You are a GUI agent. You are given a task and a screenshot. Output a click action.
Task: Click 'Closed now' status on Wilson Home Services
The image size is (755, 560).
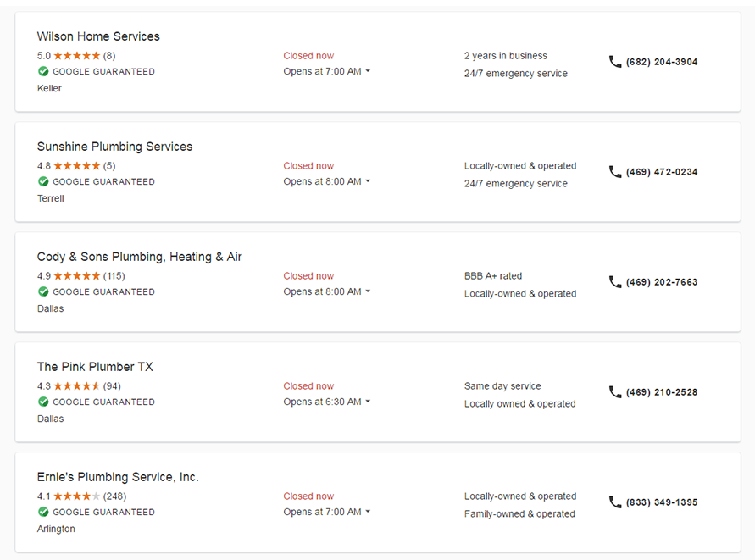pyautogui.click(x=308, y=56)
